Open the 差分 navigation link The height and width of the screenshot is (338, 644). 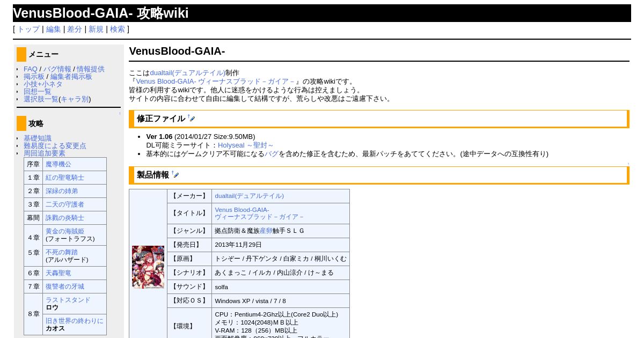pyautogui.click(x=75, y=30)
